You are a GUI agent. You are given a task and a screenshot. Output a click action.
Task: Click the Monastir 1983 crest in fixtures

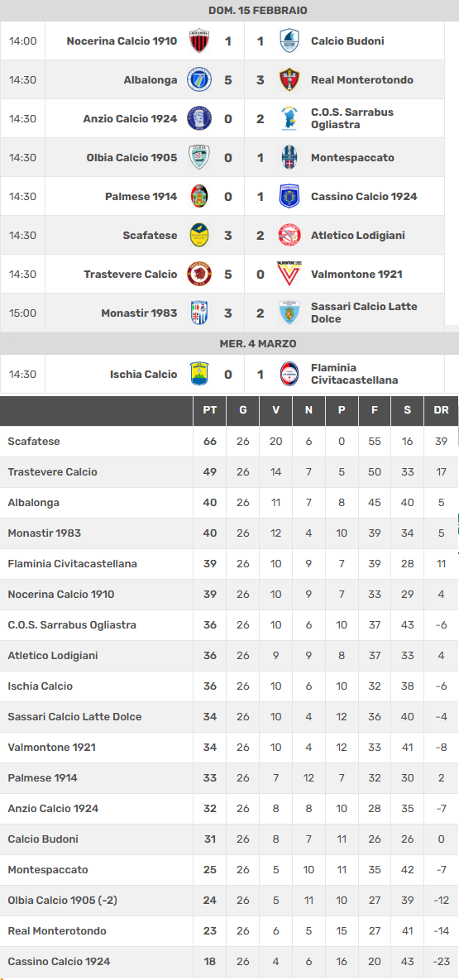click(x=199, y=313)
